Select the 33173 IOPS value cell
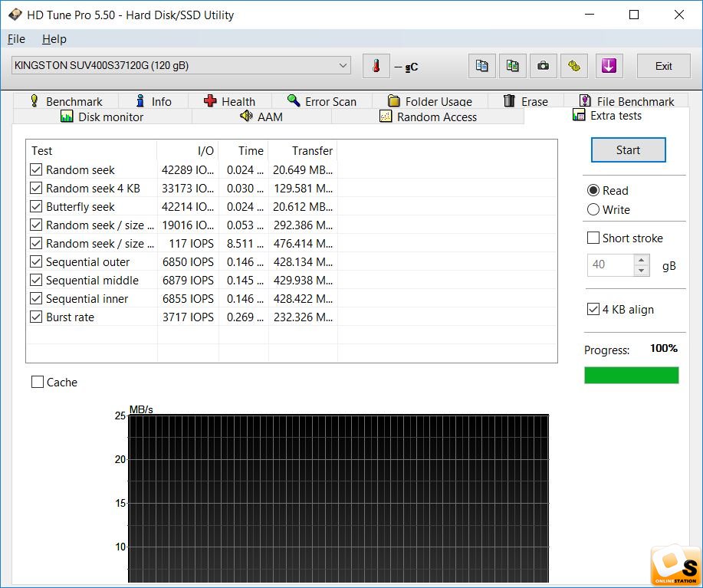This screenshot has width=703, height=588. point(188,189)
